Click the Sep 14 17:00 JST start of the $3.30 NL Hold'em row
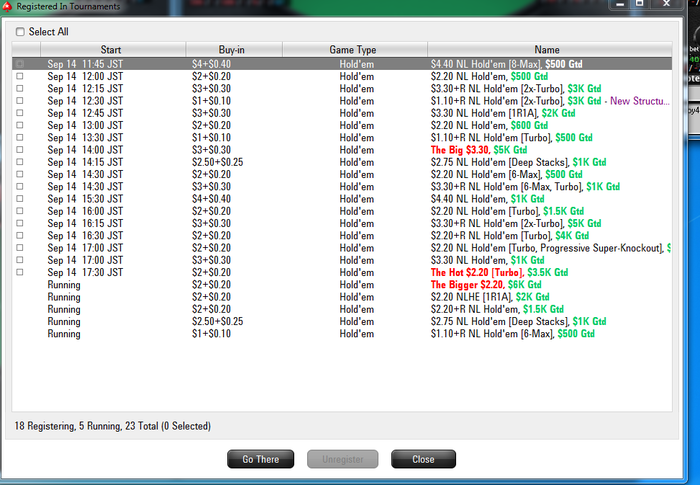The width and height of the screenshot is (700, 485). pos(85,260)
